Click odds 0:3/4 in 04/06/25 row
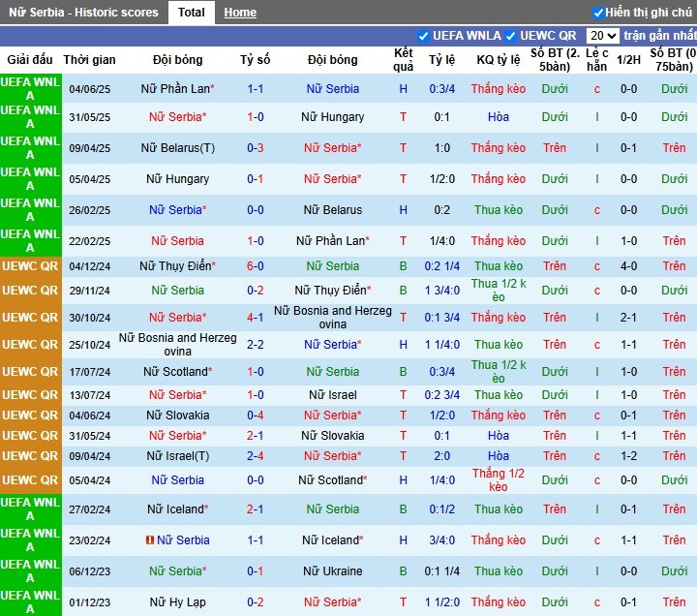Screen dimensions: 697x616 (441, 89)
